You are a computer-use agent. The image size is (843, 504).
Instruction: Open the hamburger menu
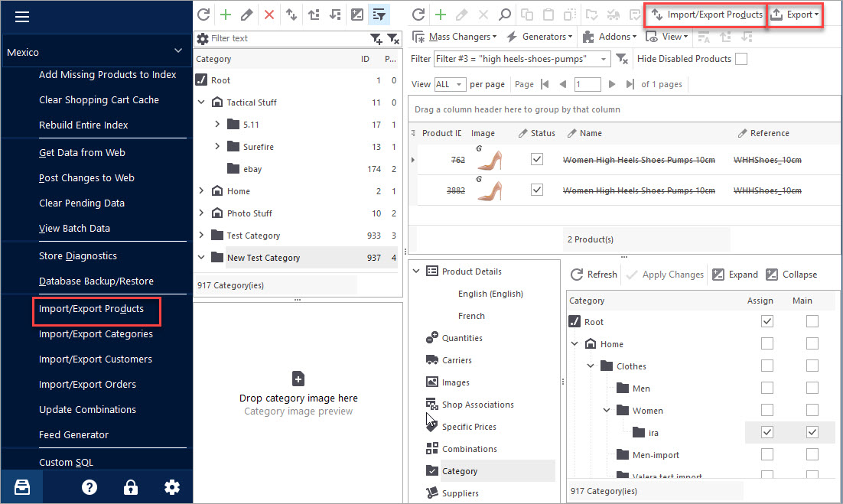tap(22, 17)
